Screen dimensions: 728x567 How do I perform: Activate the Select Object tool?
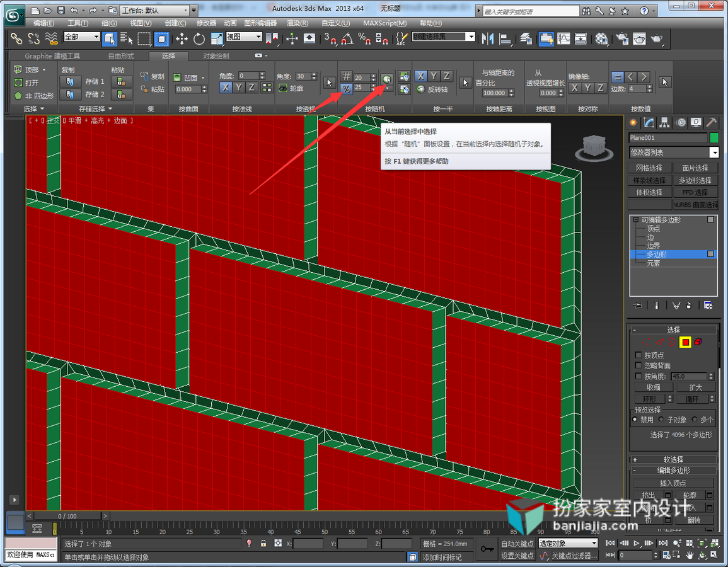(110, 38)
